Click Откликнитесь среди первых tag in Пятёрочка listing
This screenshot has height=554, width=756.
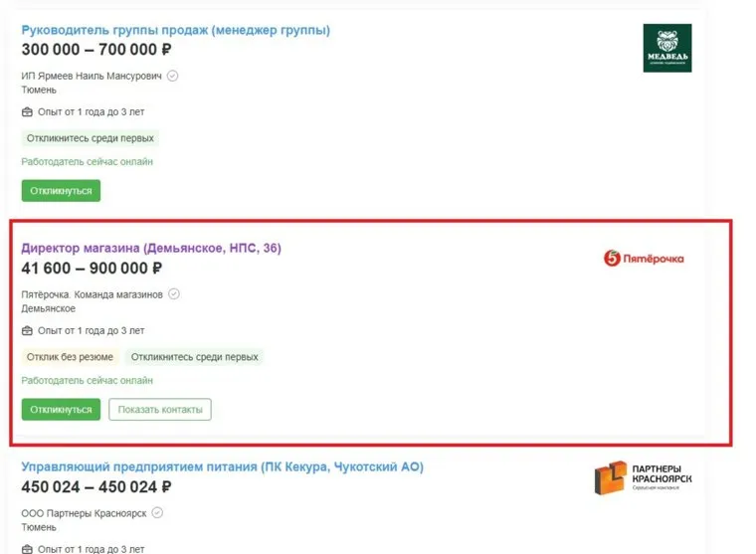coord(194,357)
